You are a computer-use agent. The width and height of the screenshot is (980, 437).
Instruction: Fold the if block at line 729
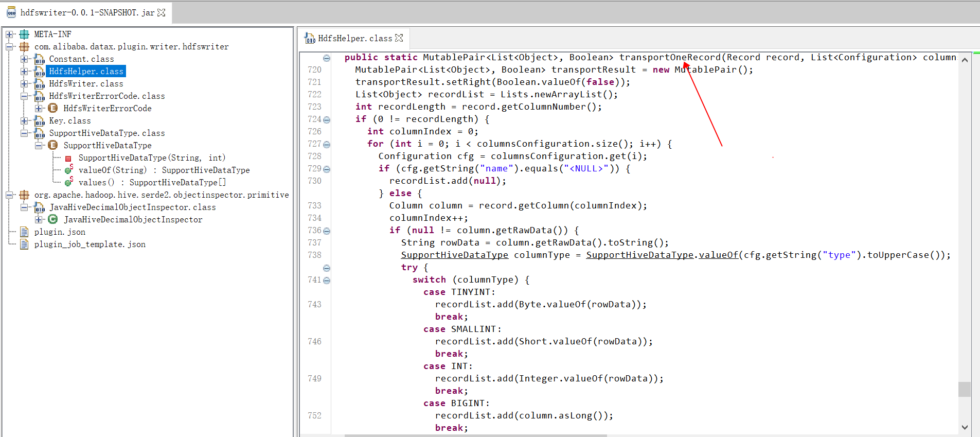(x=327, y=169)
